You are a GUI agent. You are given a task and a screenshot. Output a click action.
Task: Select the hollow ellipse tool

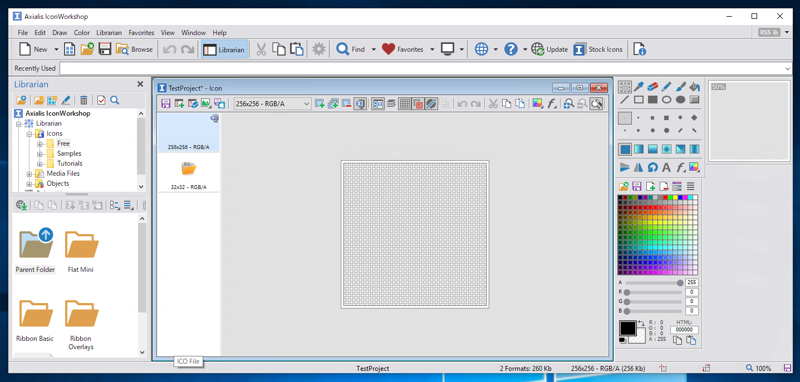pos(666,100)
